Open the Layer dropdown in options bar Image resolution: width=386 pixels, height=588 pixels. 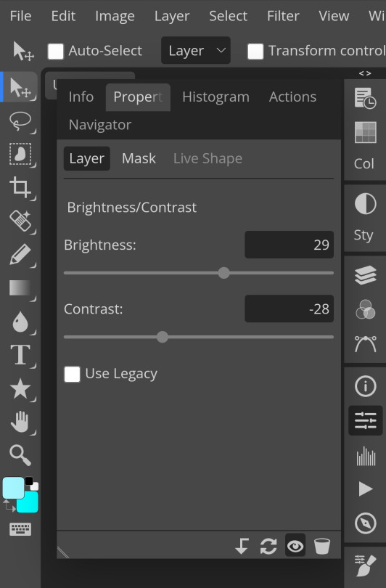click(196, 50)
